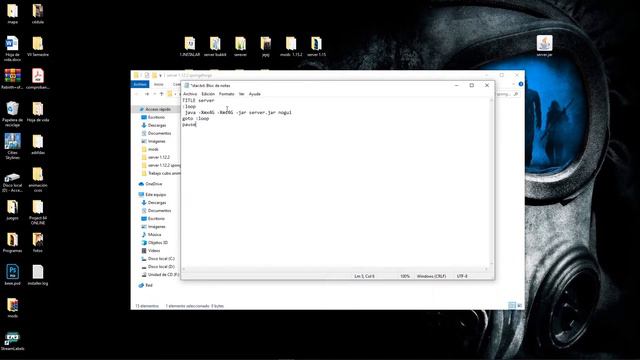Click the Up arrow in Explorer navigation
640x360 pixels.
point(162,94)
